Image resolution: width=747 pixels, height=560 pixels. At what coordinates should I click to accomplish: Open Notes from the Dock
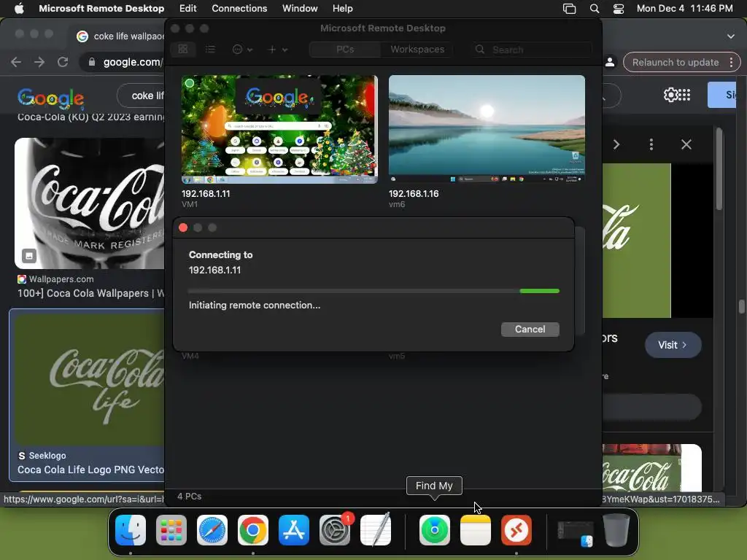click(x=476, y=530)
